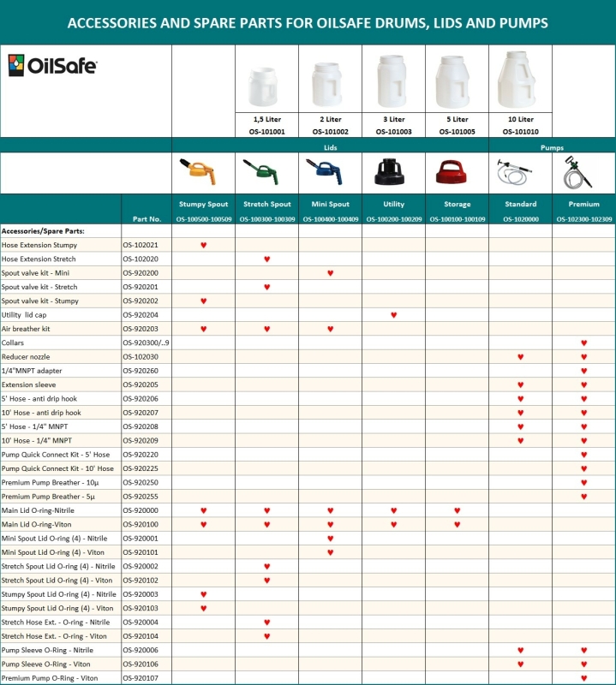Click the Part No. column header
This screenshot has height=685, width=616.
pos(147,219)
